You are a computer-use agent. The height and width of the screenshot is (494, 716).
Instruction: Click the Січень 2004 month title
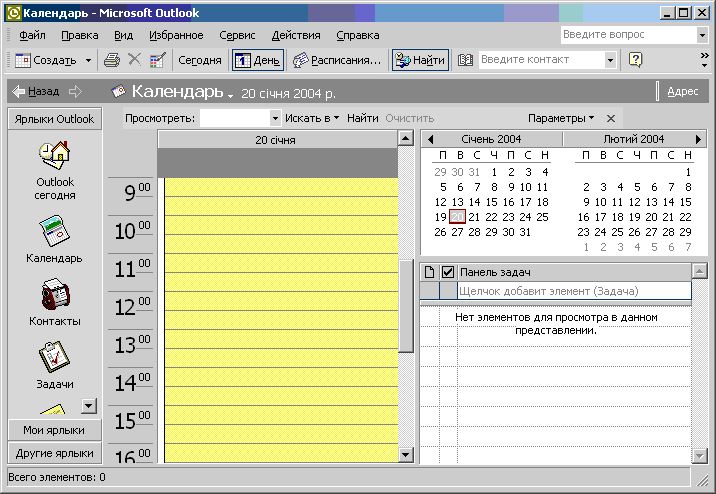(491, 139)
